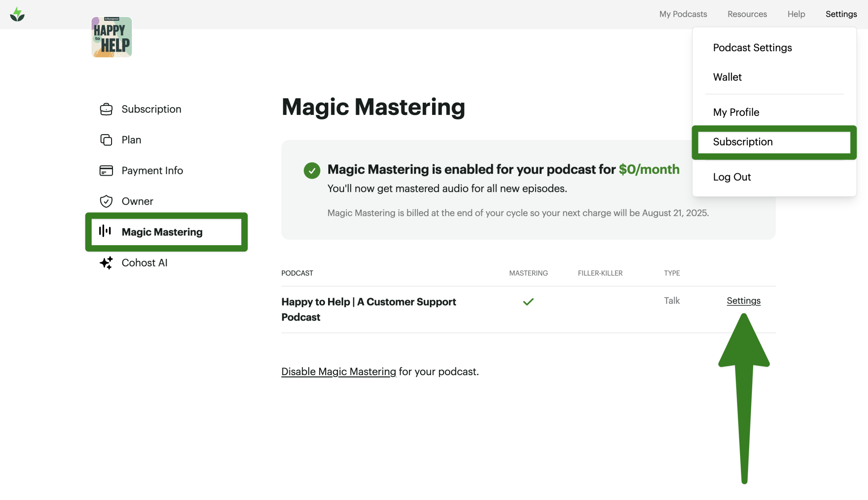Image resolution: width=868 pixels, height=500 pixels.
Task: Open Help in the top navigation
Action: pos(796,14)
